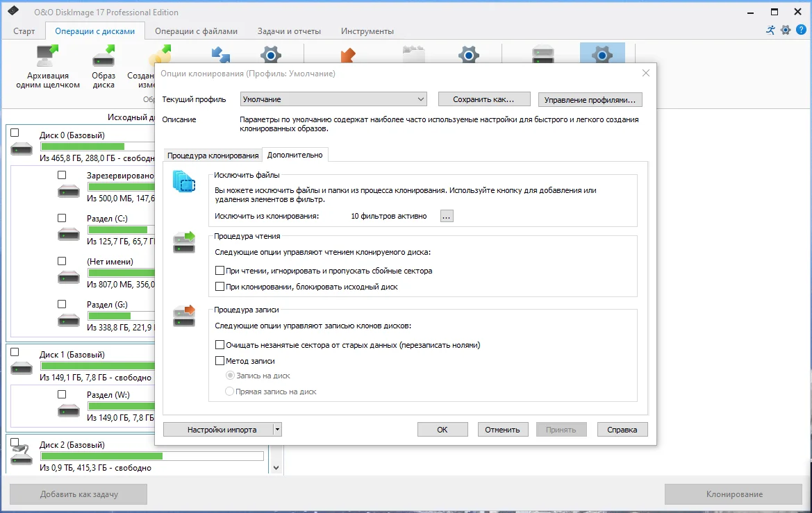Image resolution: width=812 pixels, height=513 pixels.
Task: Click the O&O DiskImage app logo in title bar
Action: point(13,10)
